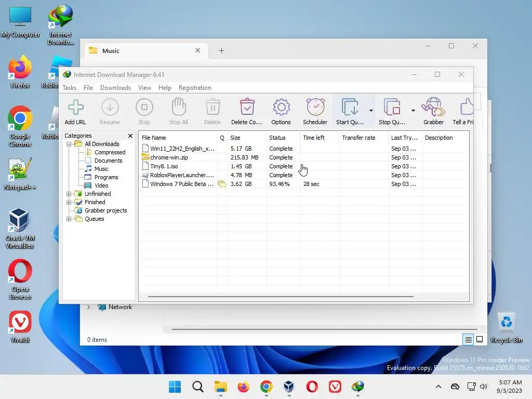This screenshot has width=532, height=399.
Task: Sort by Time left column header
Action: click(x=320, y=138)
